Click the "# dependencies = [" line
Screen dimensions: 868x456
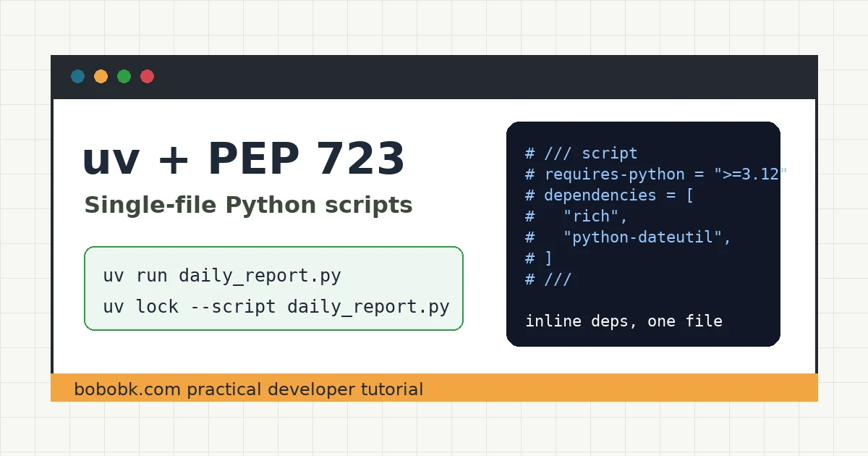tap(610, 195)
